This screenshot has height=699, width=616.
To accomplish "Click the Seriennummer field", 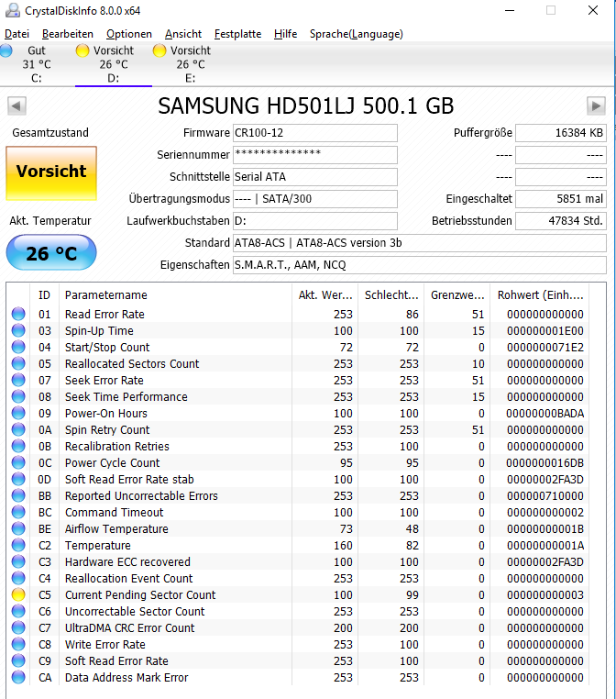I will [x=315, y=155].
